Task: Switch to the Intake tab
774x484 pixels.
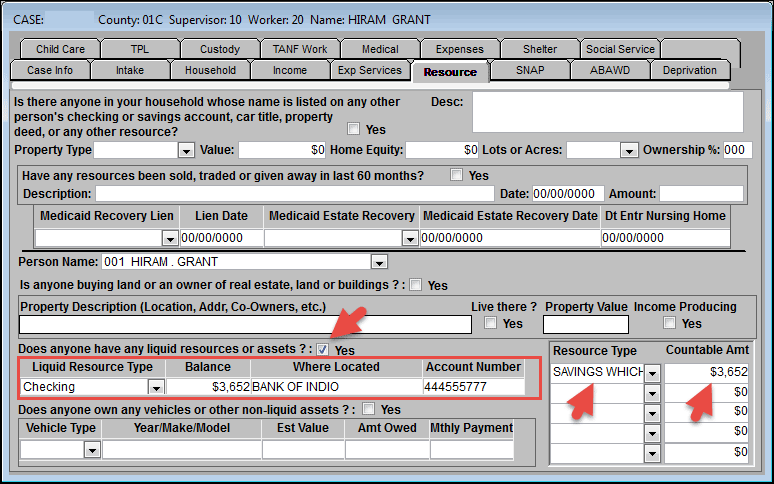Action: (130, 70)
